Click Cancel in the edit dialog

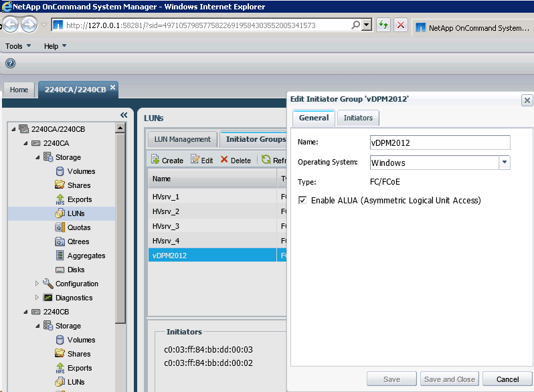coord(507,379)
